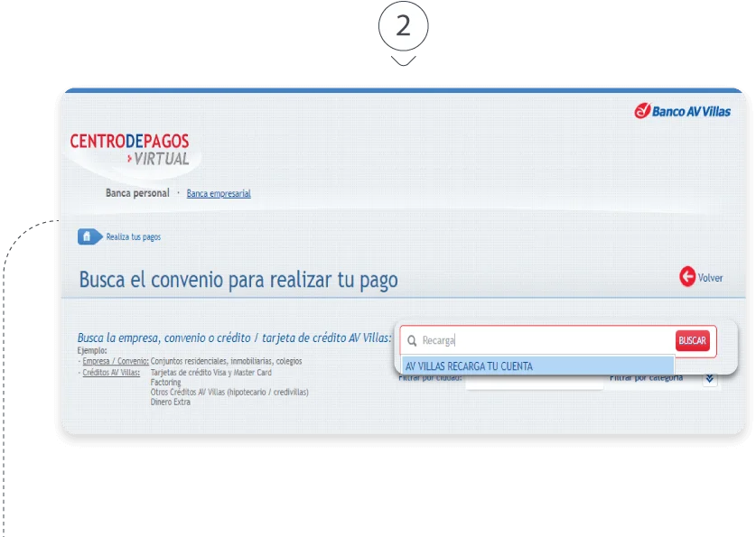Screen dimensions: 756x537
Task: Follow the Realiza tus pagos link
Action: [133, 237]
